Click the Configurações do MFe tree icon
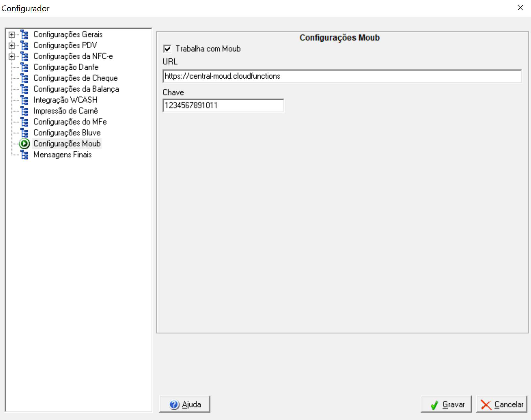This screenshot has height=420, width=531. click(24, 122)
